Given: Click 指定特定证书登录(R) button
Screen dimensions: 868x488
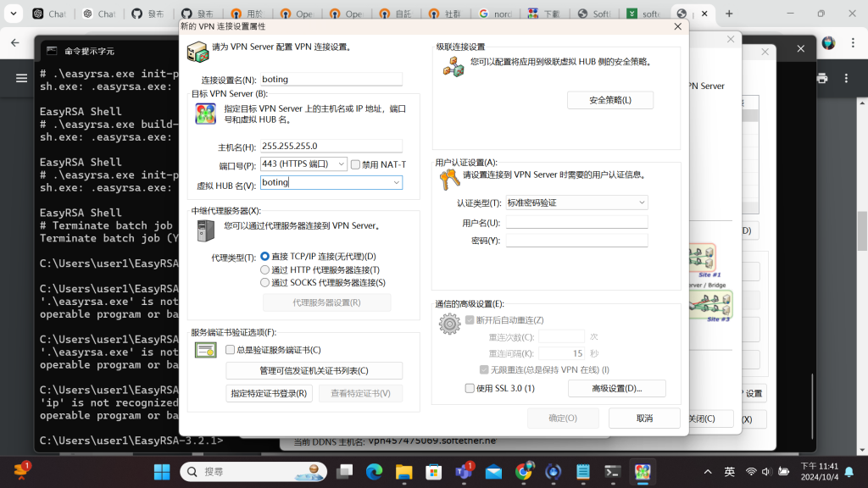Looking at the screenshot, I should (269, 393).
